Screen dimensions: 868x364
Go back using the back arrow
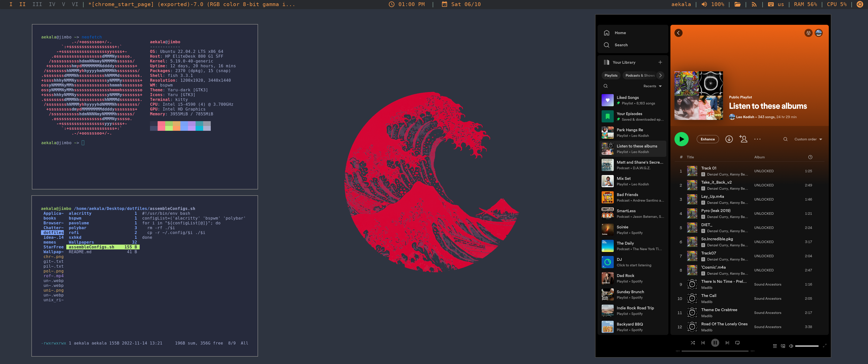point(678,33)
